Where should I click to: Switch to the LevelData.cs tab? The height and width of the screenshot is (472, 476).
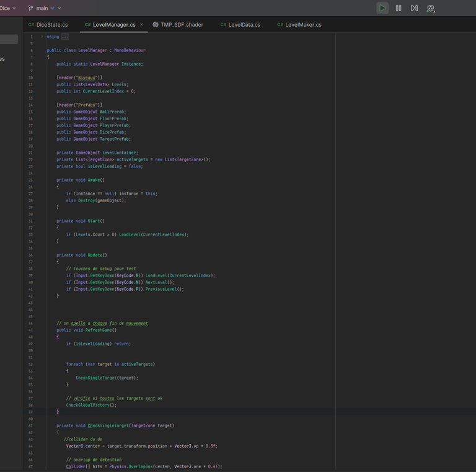click(244, 25)
